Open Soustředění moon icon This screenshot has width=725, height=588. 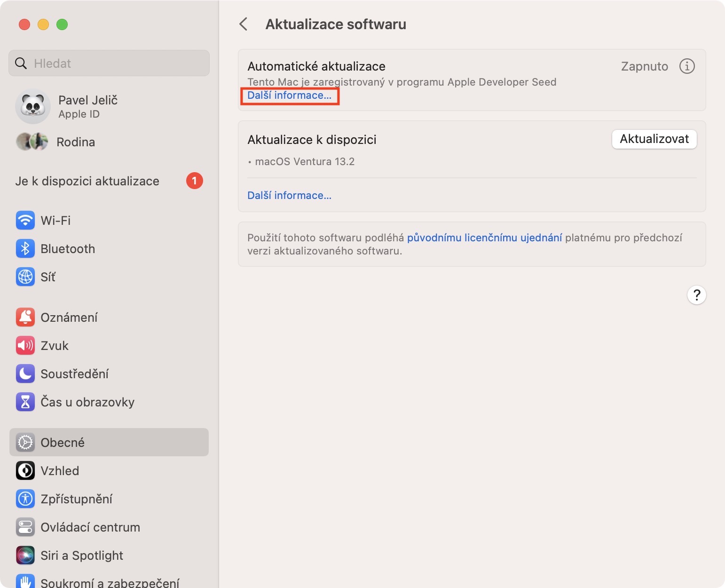[x=25, y=373]
